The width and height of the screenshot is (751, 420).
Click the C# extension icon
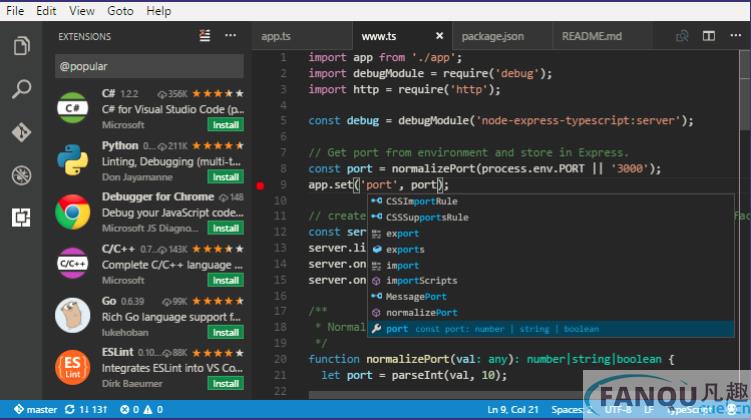[x=72, y=108]
